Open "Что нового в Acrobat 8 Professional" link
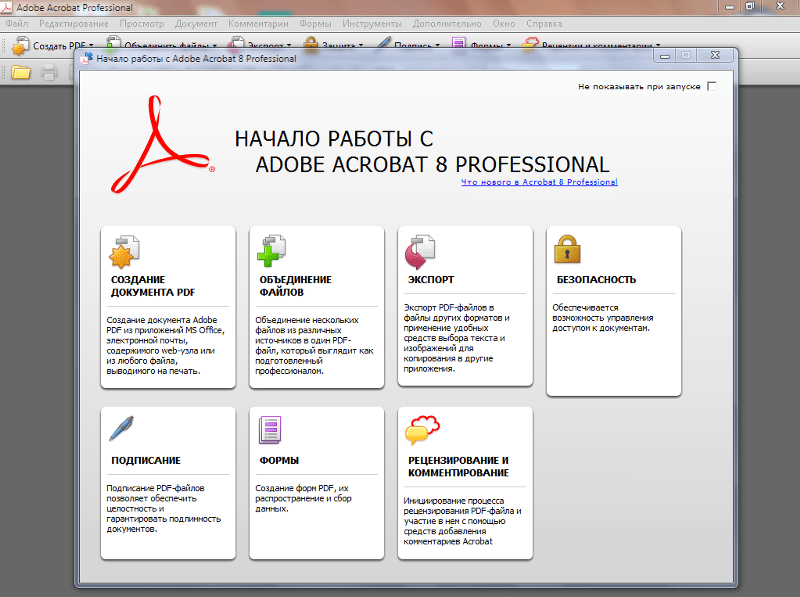The width and height of the screenshot is (800, 597). coord(539,182)
